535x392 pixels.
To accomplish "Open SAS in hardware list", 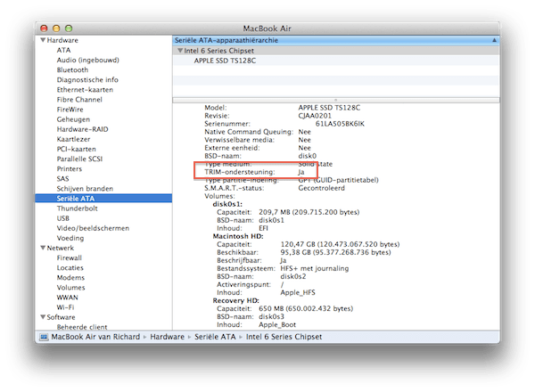I will coord(62,178).
